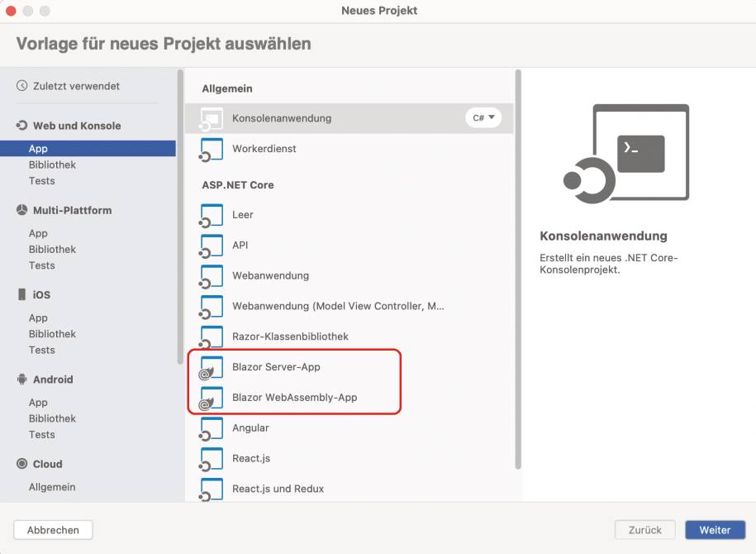Click the Abbrechen button
756x554 pixels.
pyautogui.click(x=53, y=530)
